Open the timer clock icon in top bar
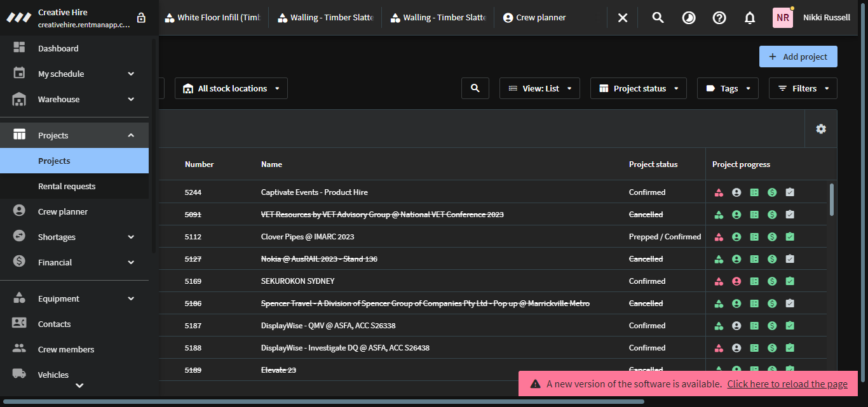 pyautogui.click(x=689, y=18)
